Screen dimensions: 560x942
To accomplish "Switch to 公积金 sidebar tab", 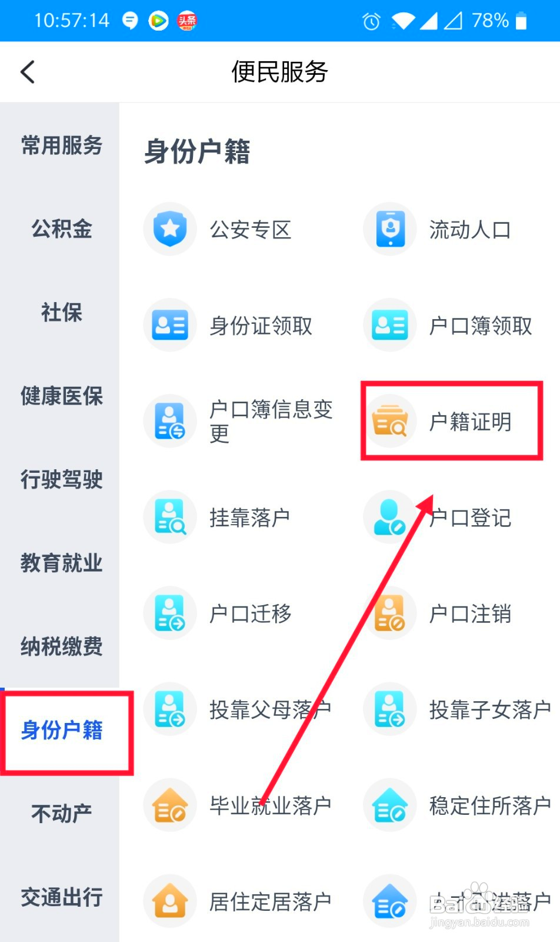I will [61, 228].
